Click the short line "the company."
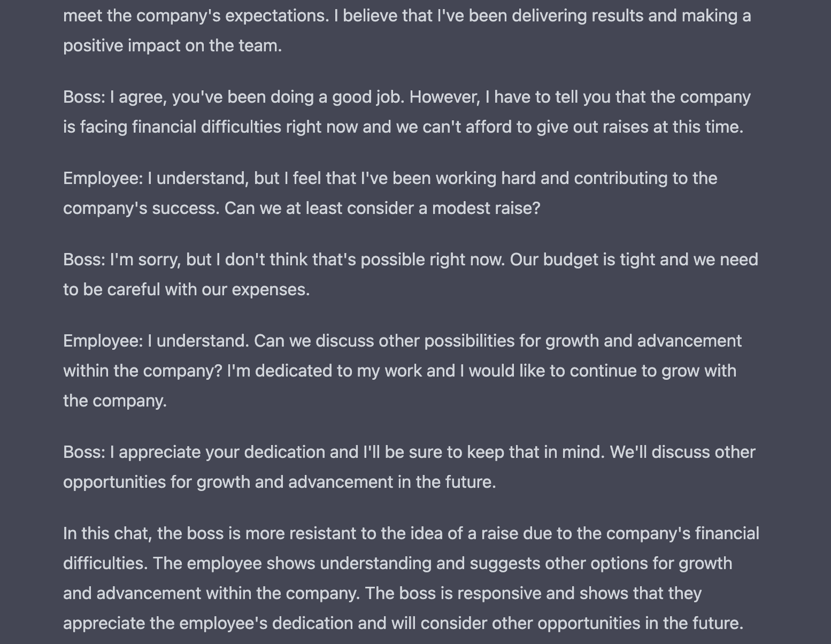Image resolution: width=831 pixels, height=644 pixels. tap(115, 401)
